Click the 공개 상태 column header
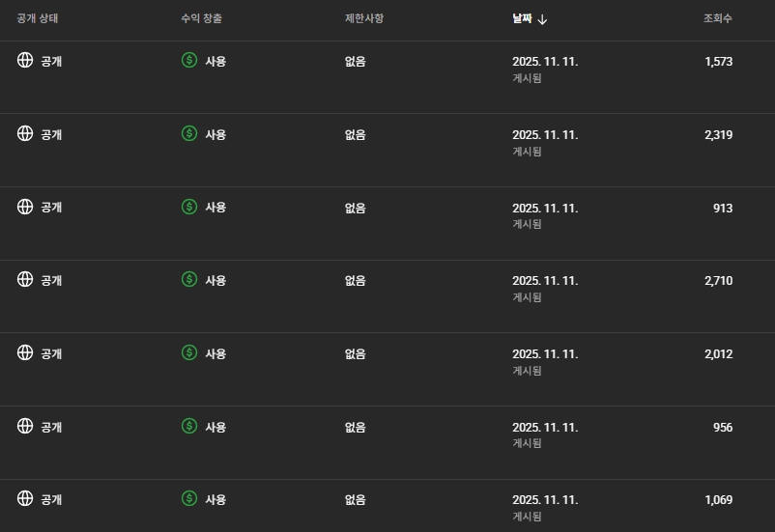This screenshot has height=532, width=775. (x=38, y=19)
